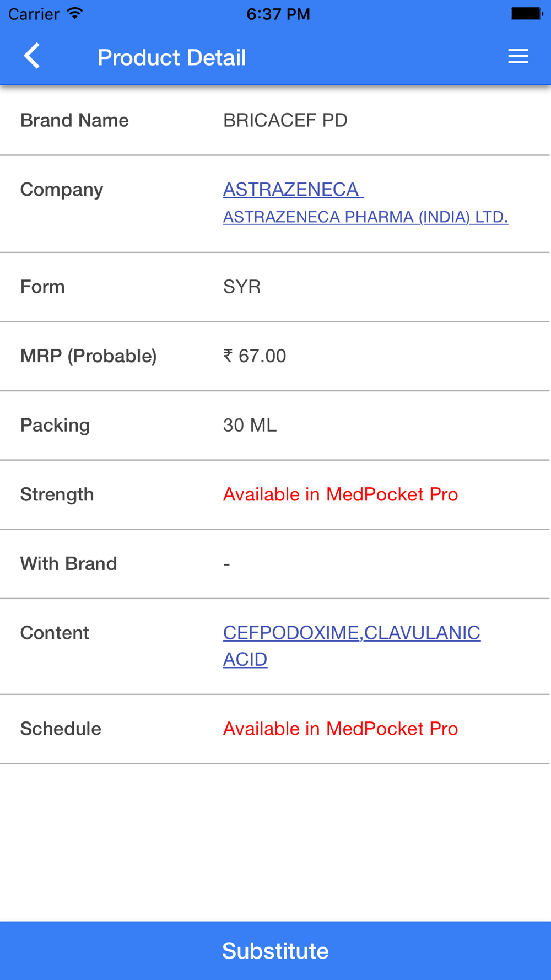
Task: Open the hamburger menu icon
Action: pos(518,56)
